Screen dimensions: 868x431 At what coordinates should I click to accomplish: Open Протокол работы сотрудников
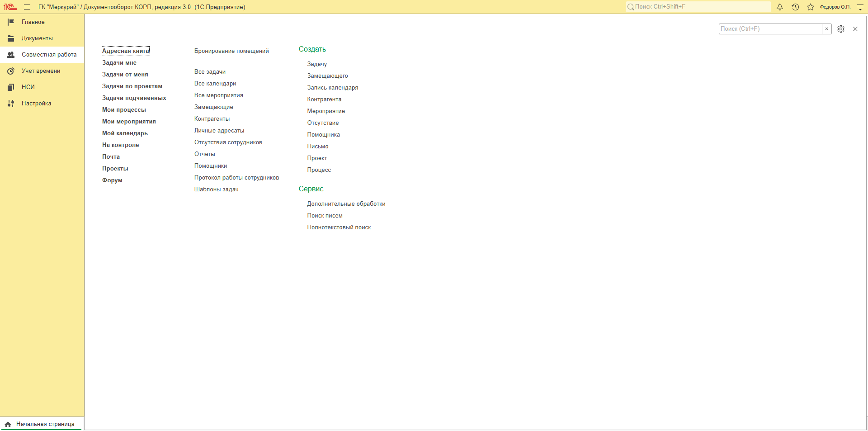[236, 177]
